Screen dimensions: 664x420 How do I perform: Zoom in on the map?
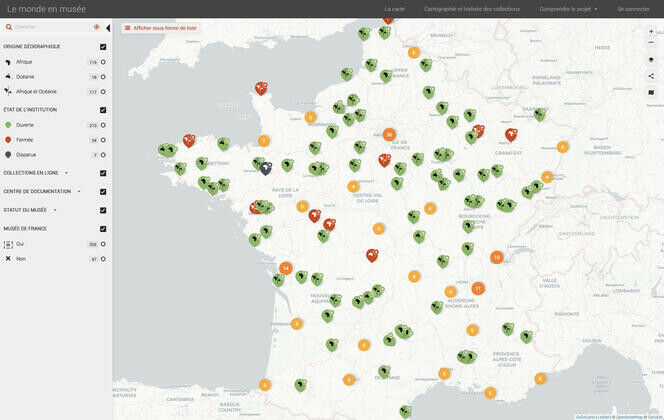pos(651,31)
